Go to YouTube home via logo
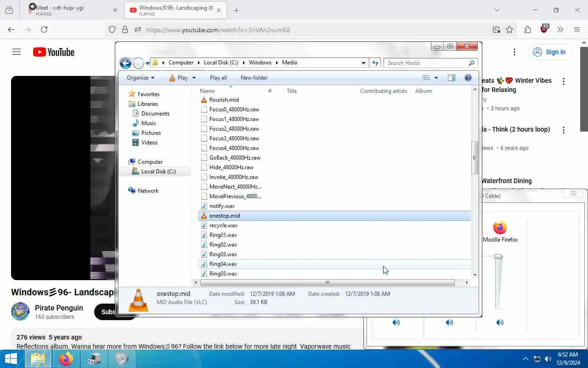The width and height of the screenshot is (588, 368). coord(54,52)
